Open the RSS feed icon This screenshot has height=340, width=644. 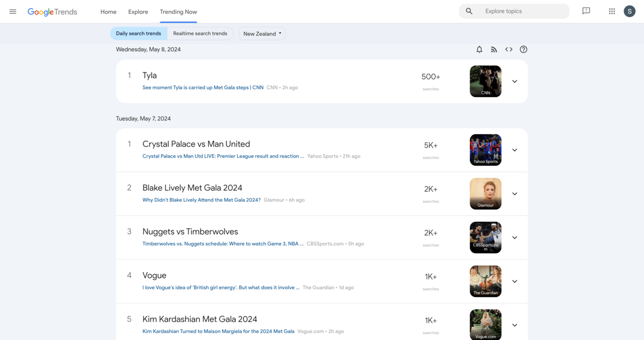[x=494, y=49]
